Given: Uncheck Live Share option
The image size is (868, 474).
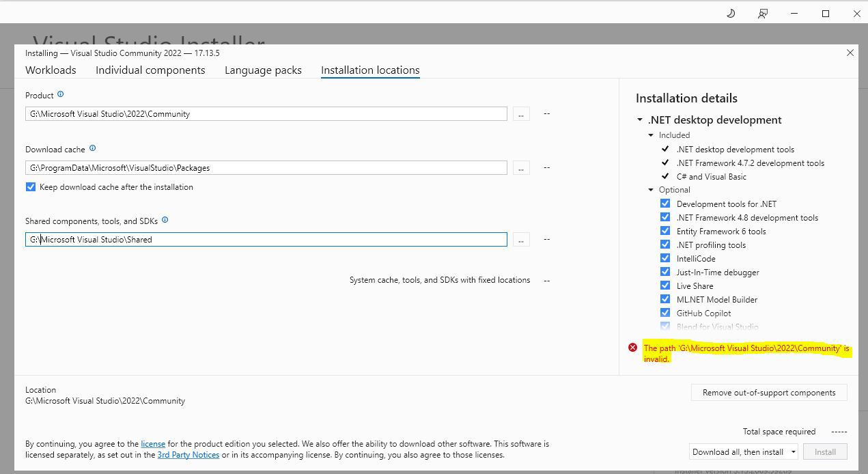Looking at the screenshot, I should coord(665,285).
